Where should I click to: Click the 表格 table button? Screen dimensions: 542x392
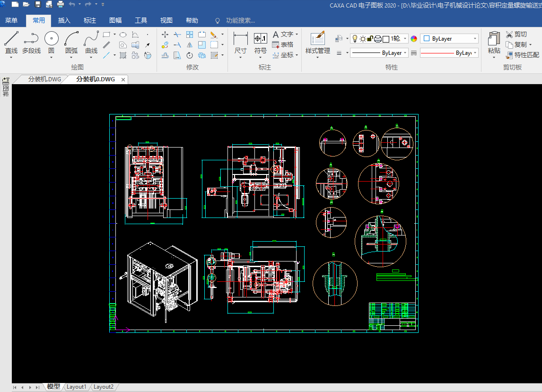[x=283, y=44]
